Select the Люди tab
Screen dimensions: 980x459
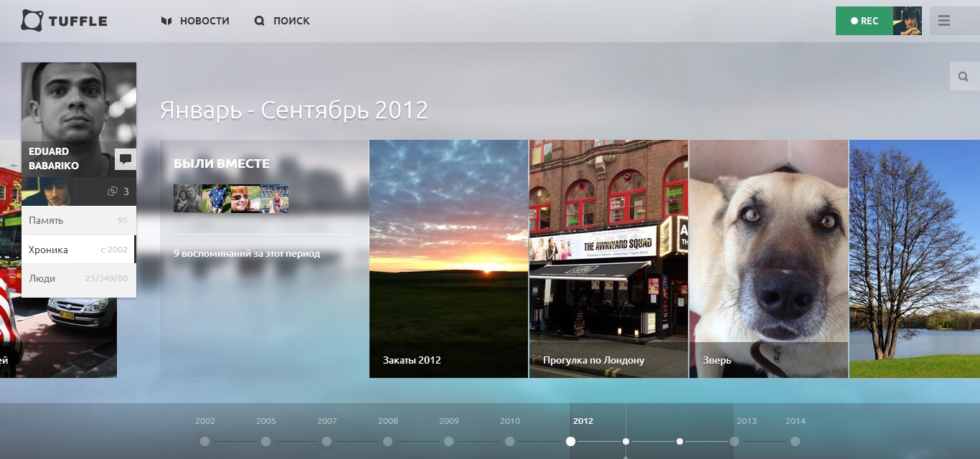tap(79, 278)
